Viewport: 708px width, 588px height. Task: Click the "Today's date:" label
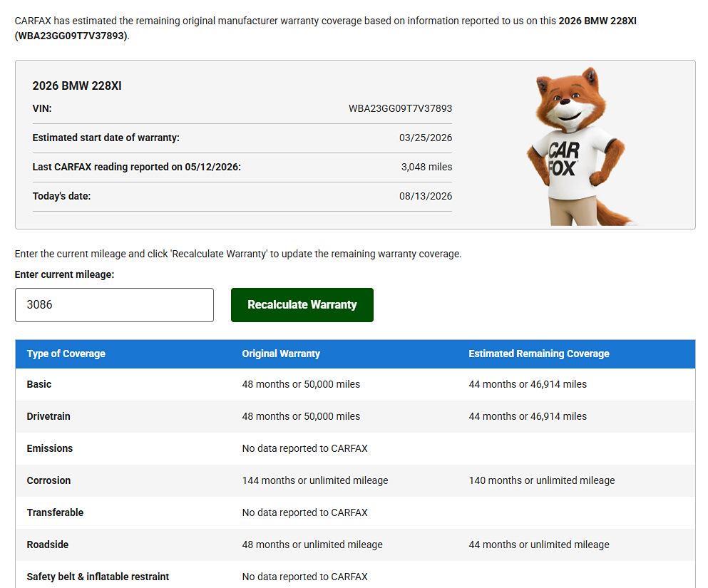61,196
